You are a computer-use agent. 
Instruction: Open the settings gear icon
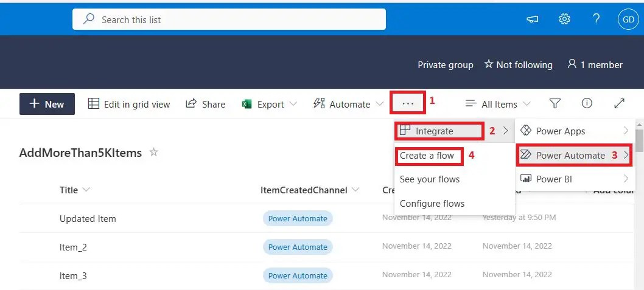pos(564,19)
